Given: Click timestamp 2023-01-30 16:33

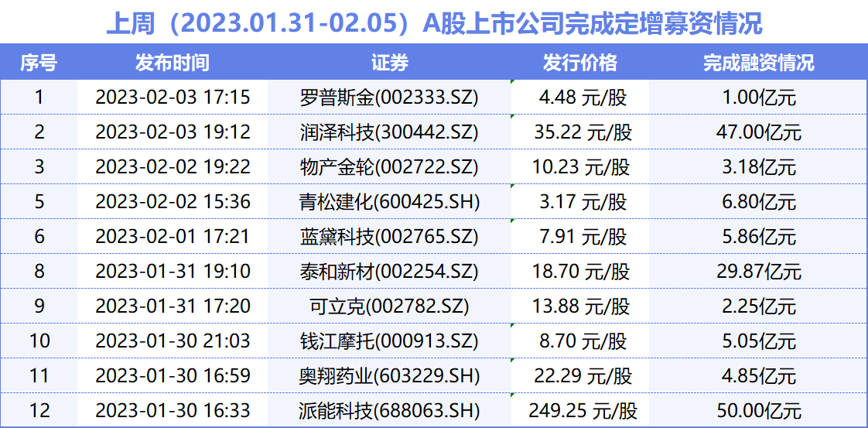Looking at the screenshot, I should 173,410.
